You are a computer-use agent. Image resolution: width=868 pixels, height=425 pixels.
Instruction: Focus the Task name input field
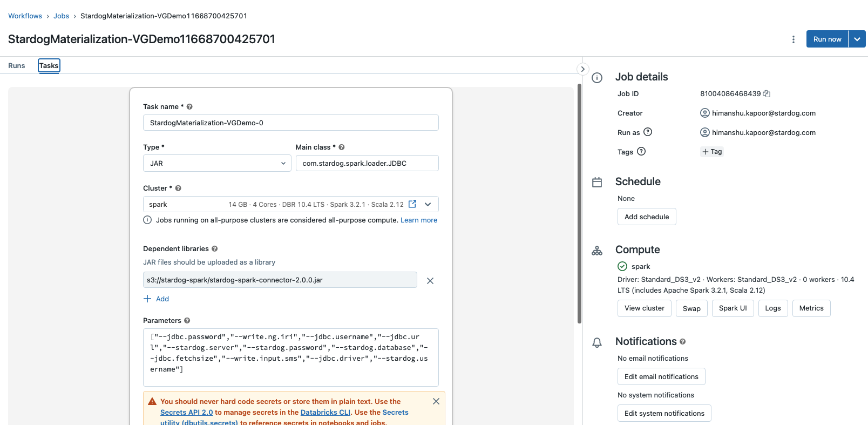[x=291, y=123]
